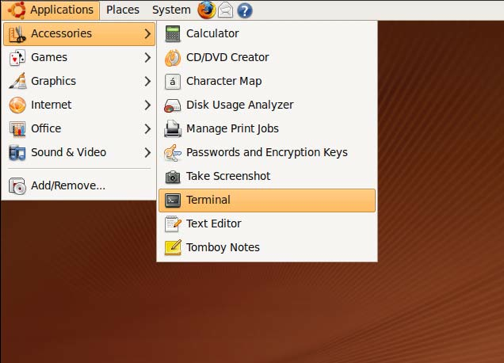Screen dimensions: 504x363
Task: Click the Terminal screen icon
Action: click(173, 200)
